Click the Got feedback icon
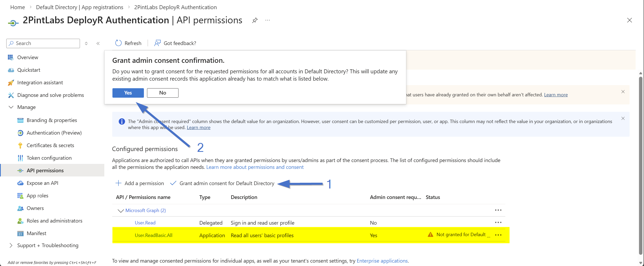The image size is (644, 266). click(x=157, y=43)
